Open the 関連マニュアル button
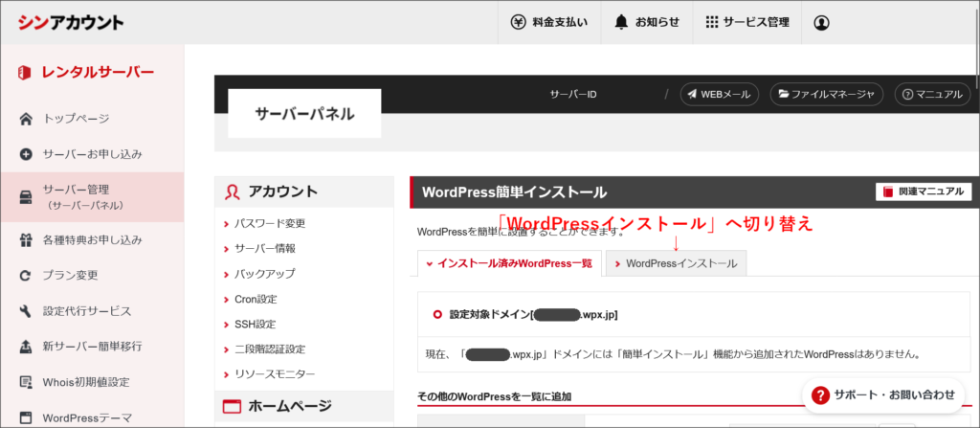Viewport: 980px width, 428px height. [x=924, y=192]
